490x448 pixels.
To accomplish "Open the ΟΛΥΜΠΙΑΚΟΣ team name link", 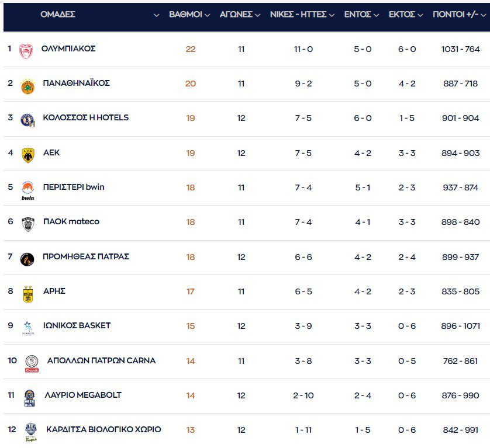I will point(68,48).
